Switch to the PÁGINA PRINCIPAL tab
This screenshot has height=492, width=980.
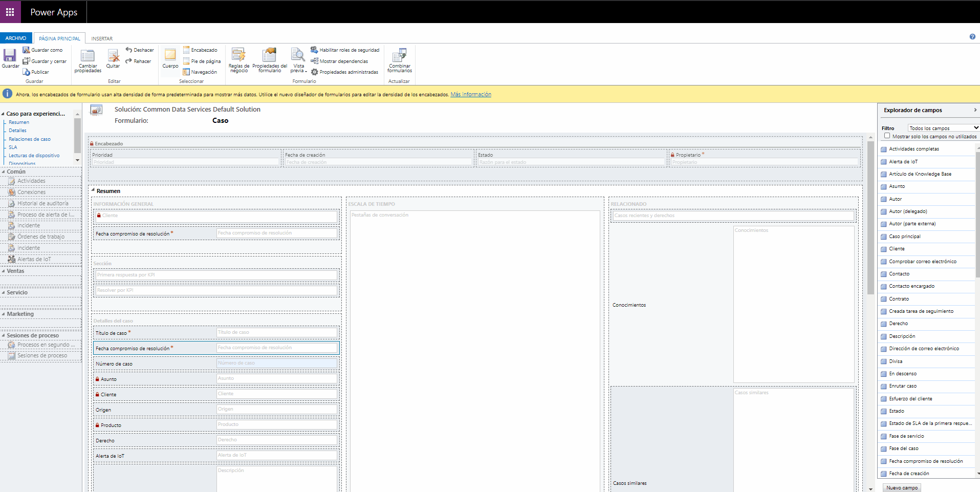click(x=60, y=38)
